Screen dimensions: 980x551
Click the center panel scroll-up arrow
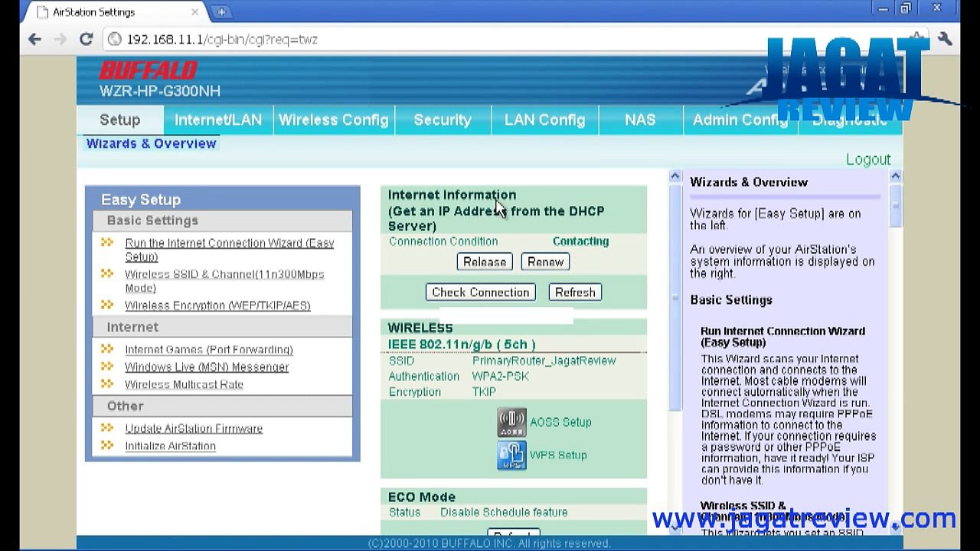[675, 177]
